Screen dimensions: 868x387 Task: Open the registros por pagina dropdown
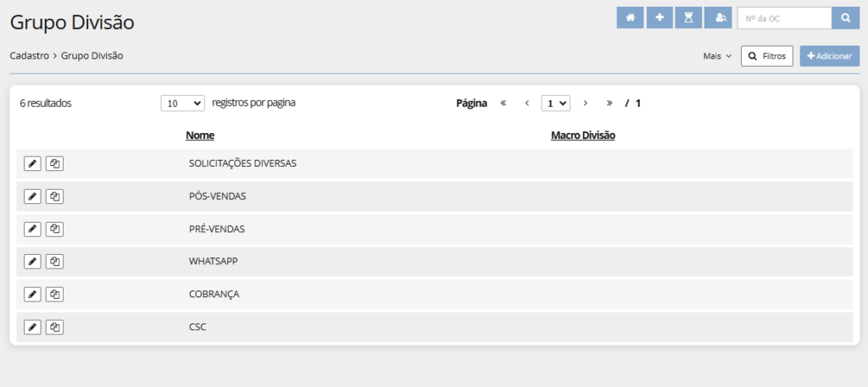click(x=182, y=103)
